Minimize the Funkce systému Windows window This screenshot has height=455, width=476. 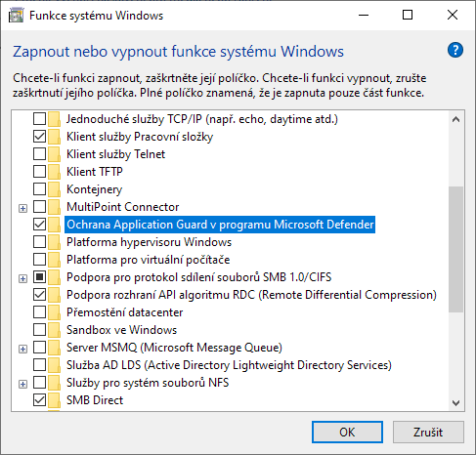pos(364,15)
